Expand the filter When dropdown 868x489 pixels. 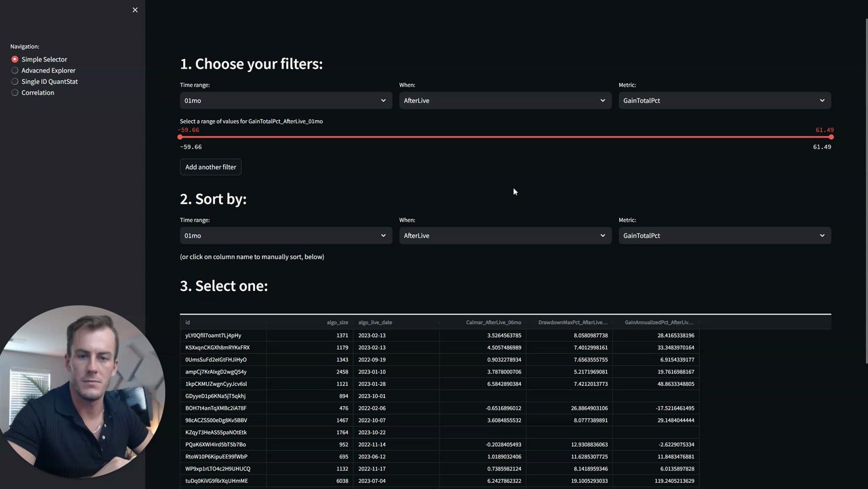tap(505, 100)
